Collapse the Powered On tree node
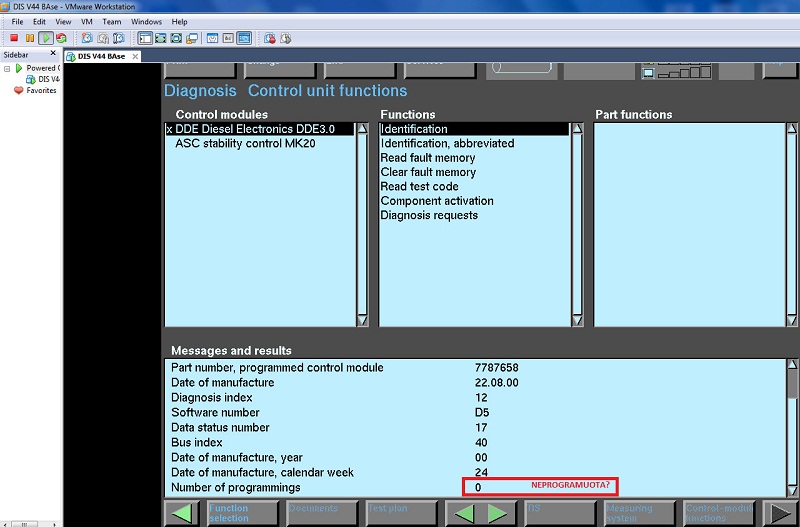 7,68
